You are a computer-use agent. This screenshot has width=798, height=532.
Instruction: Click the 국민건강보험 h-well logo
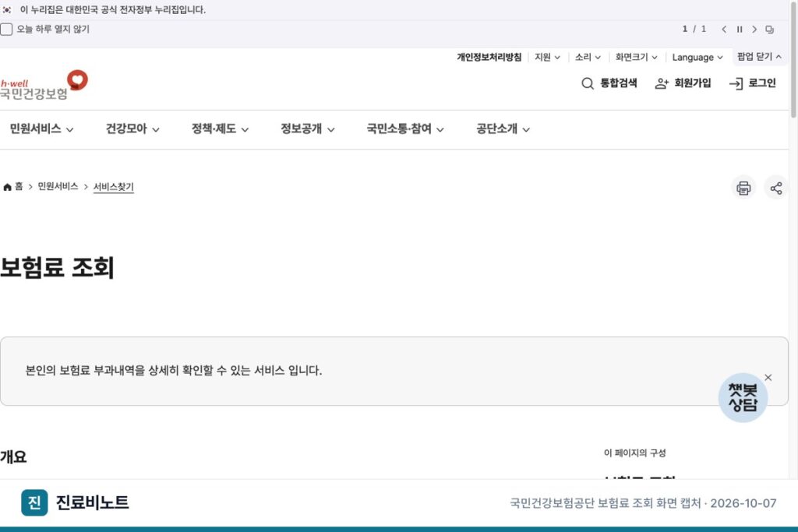[x=44, y=86]
